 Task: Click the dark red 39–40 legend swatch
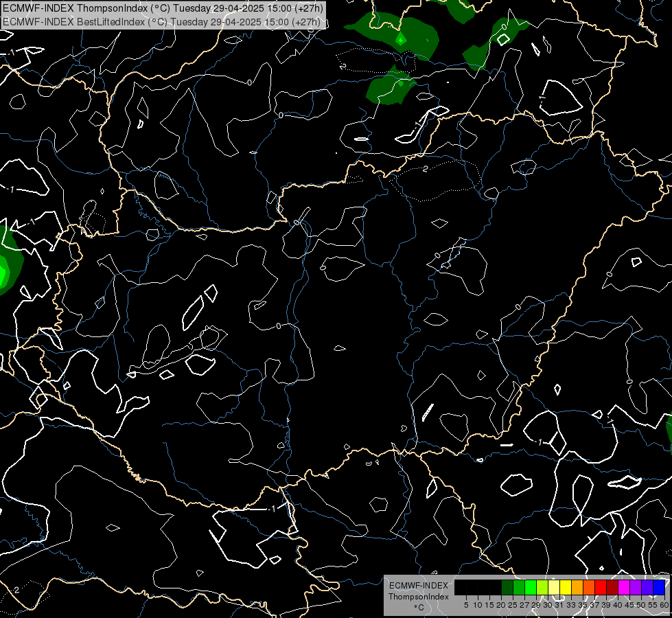point(612,587)
